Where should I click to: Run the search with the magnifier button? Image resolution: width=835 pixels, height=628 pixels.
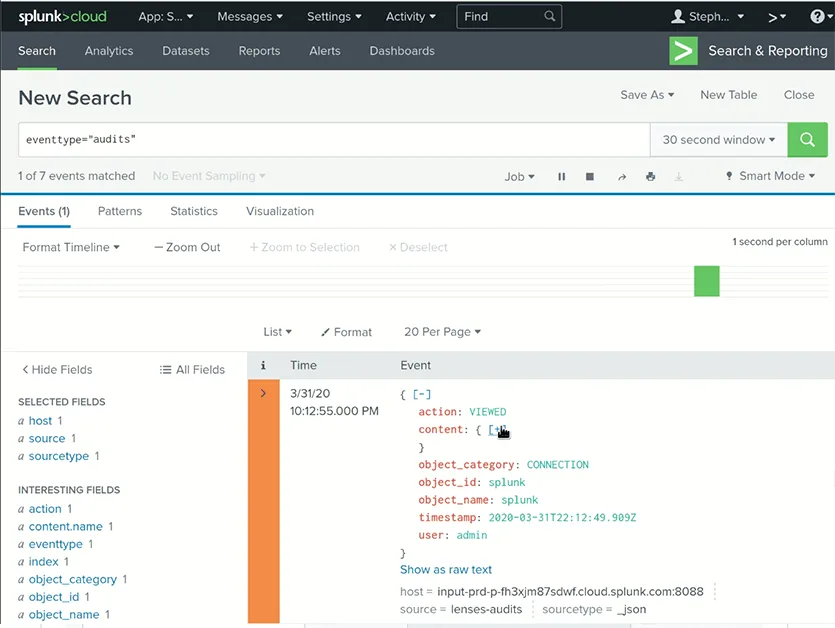[x=807, y=139]
